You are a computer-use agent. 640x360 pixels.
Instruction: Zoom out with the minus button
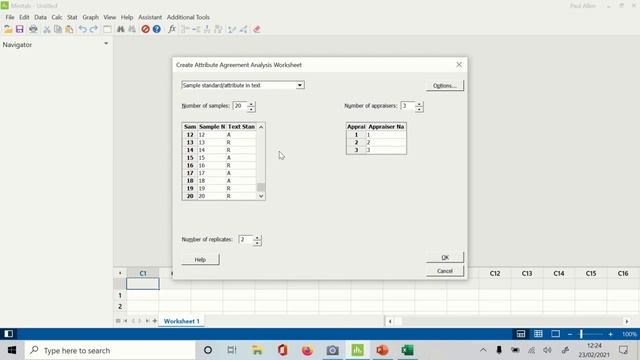570,334
